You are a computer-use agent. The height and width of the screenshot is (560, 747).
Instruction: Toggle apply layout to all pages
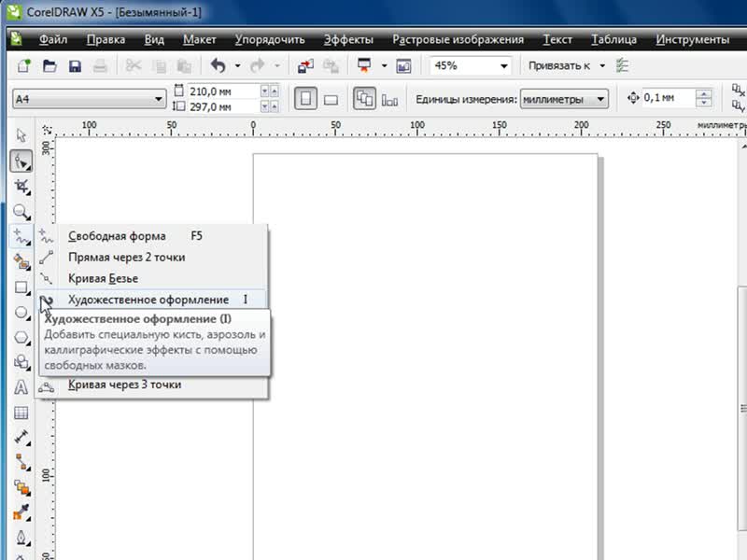(364, 99)
